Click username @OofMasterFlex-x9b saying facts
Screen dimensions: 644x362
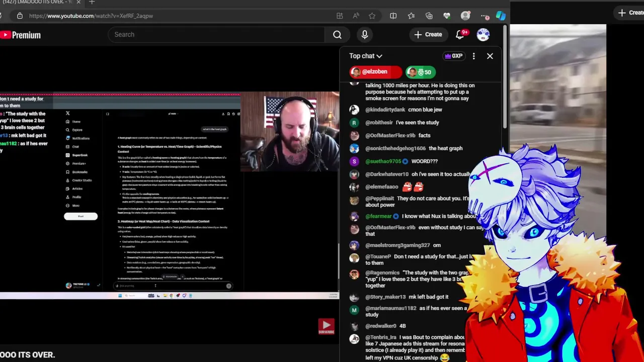click(x=390, y=135)
